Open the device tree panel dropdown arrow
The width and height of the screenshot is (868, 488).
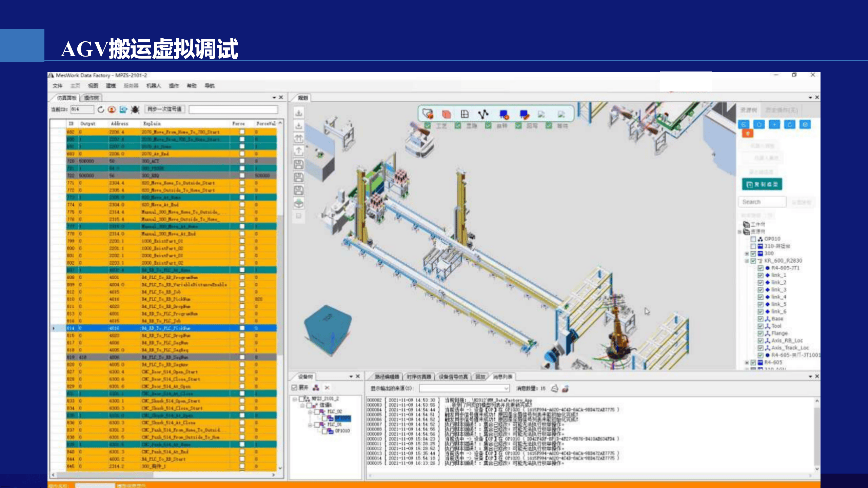(x=351, y=377)
